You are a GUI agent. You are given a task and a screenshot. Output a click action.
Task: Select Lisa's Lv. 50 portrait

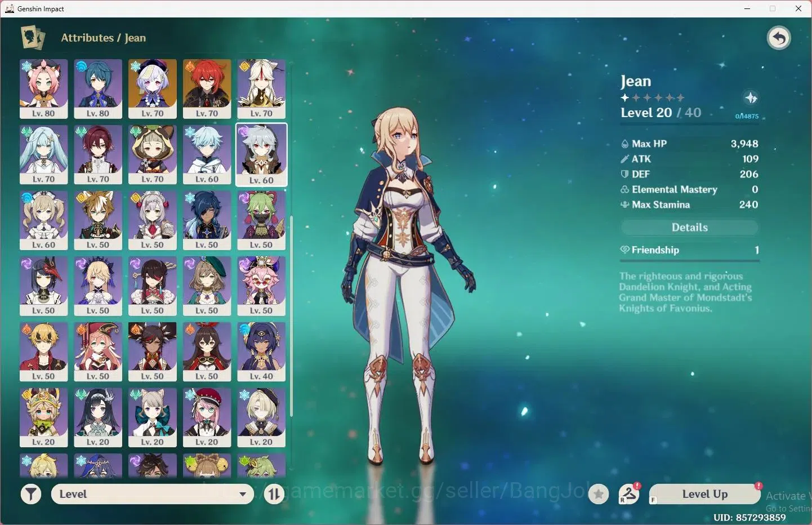[207, 286]
